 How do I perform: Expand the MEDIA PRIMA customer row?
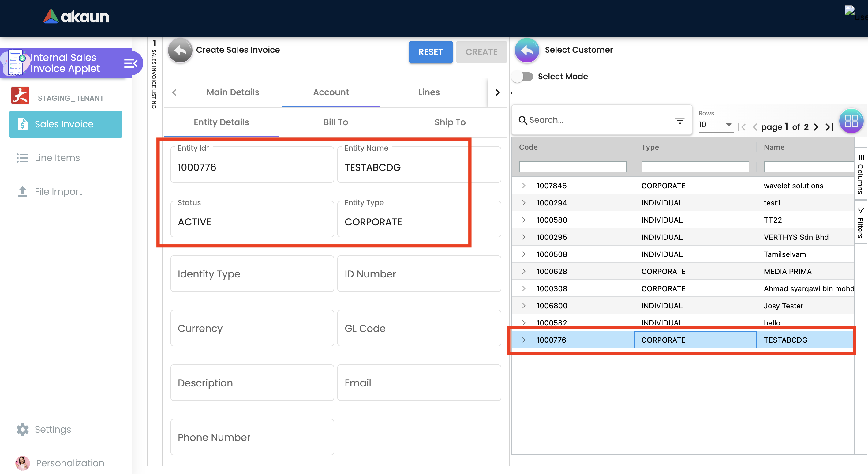tap(524, 271)
